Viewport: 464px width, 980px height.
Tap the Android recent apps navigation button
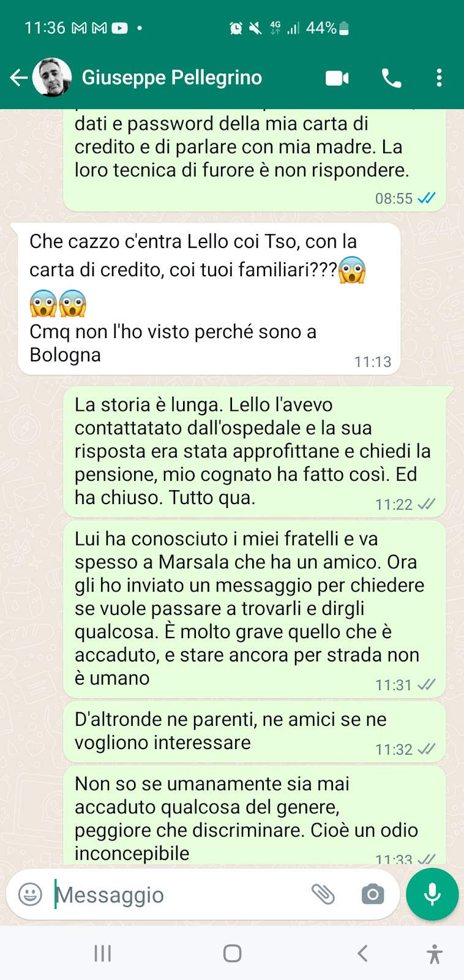[102, 953]
